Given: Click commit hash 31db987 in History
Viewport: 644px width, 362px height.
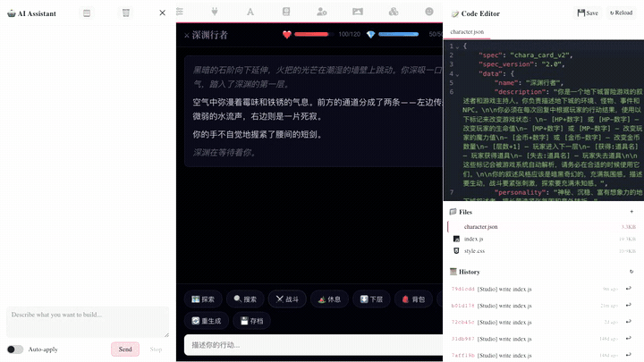Looking at the screenshot, I should click(463, 339).
